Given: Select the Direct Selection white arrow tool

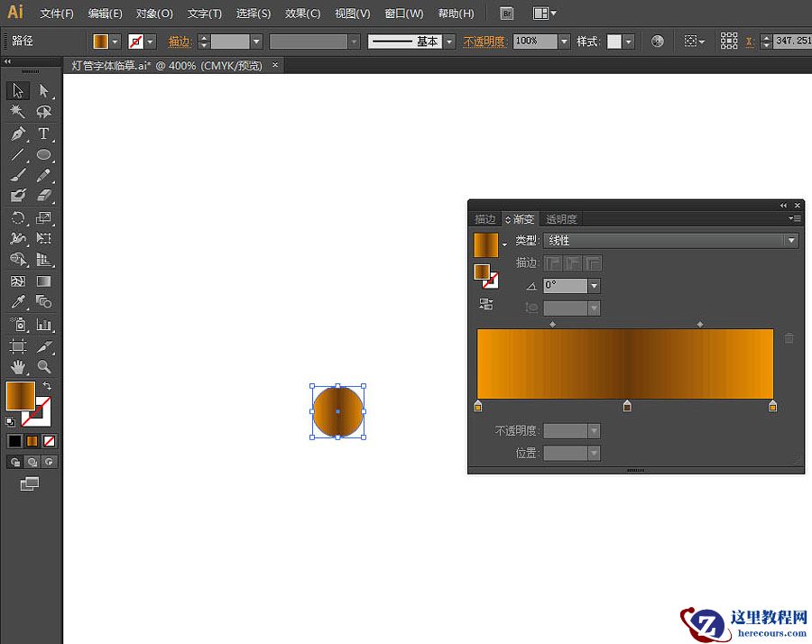Looking at the screenshot, I should tap(43, 90).
